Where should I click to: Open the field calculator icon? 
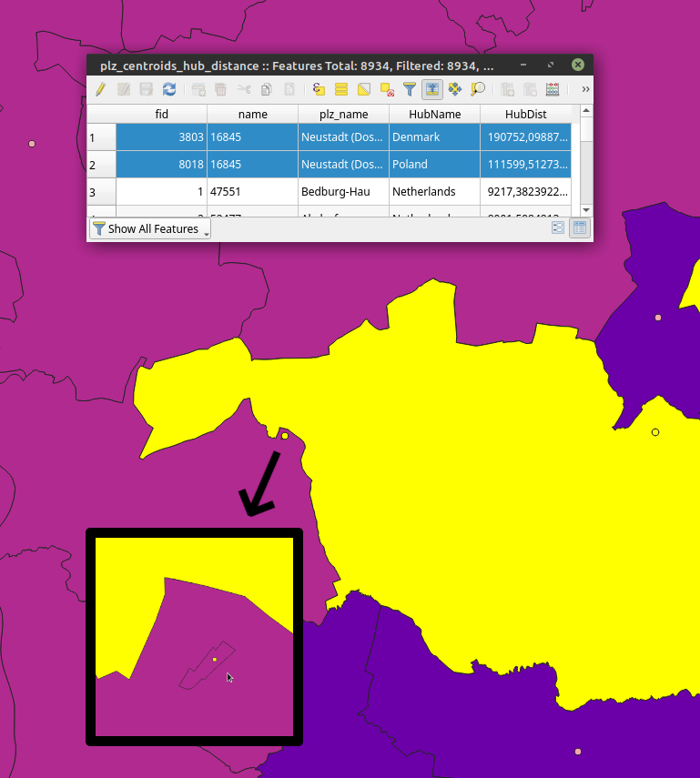(553, 89)
